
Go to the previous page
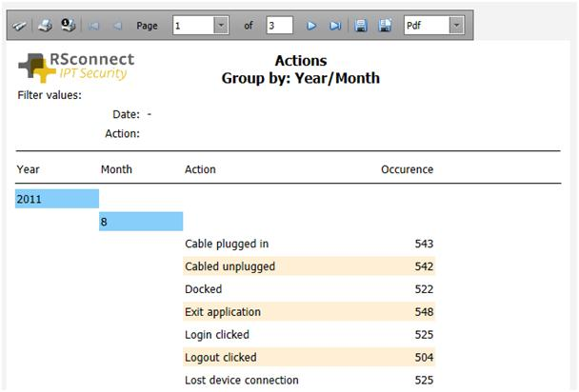click(x=117, y=26)
